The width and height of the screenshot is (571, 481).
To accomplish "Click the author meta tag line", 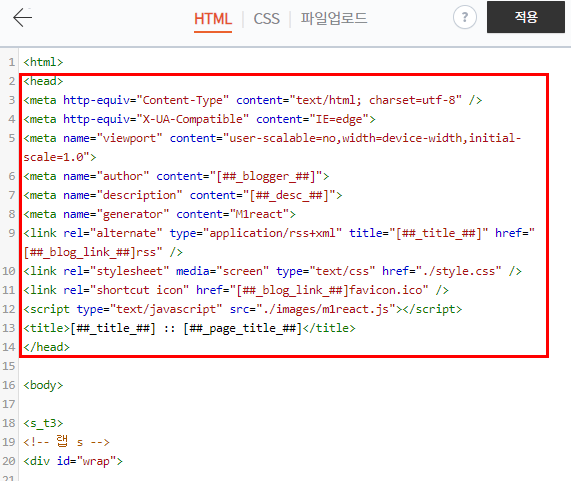I will [x=176, y=177].
